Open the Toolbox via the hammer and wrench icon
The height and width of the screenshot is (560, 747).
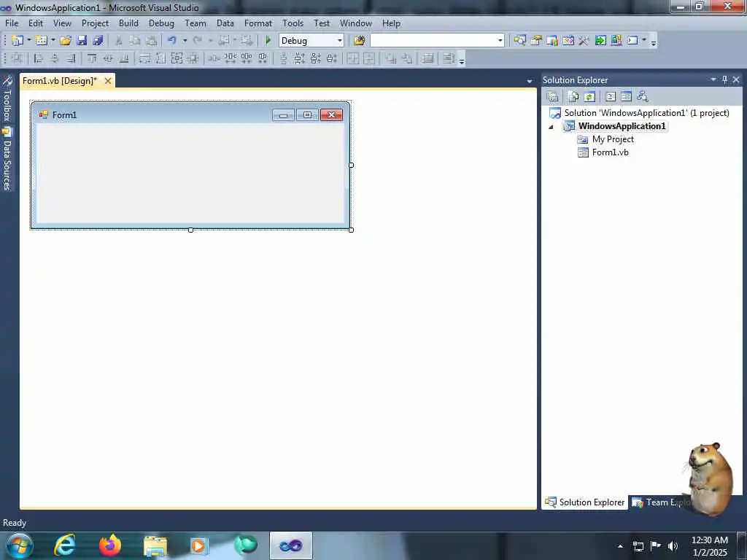point(584,41)
